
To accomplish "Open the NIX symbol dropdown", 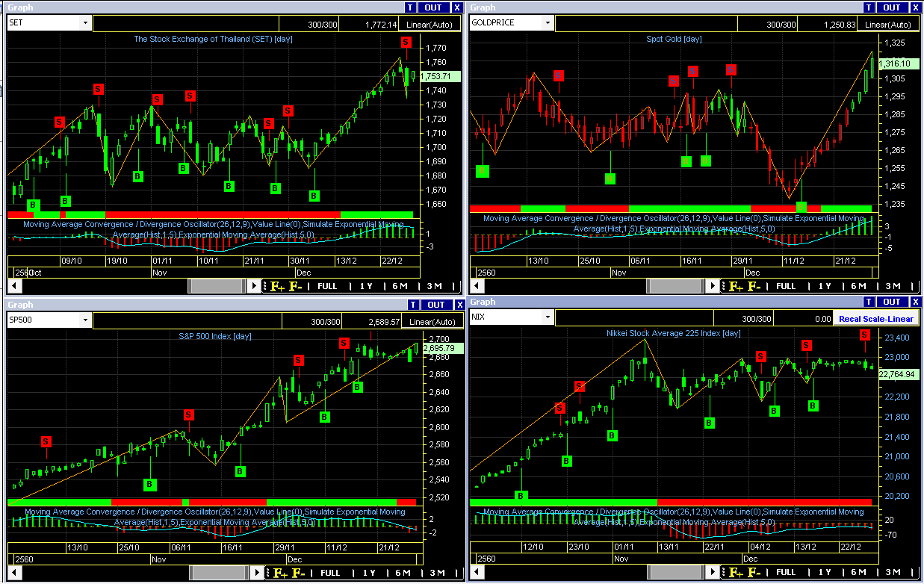I will point(548,317).
